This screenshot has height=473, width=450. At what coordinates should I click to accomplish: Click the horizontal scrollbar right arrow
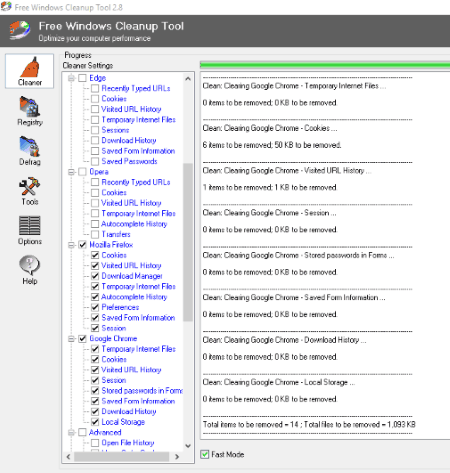pos(177,457)
